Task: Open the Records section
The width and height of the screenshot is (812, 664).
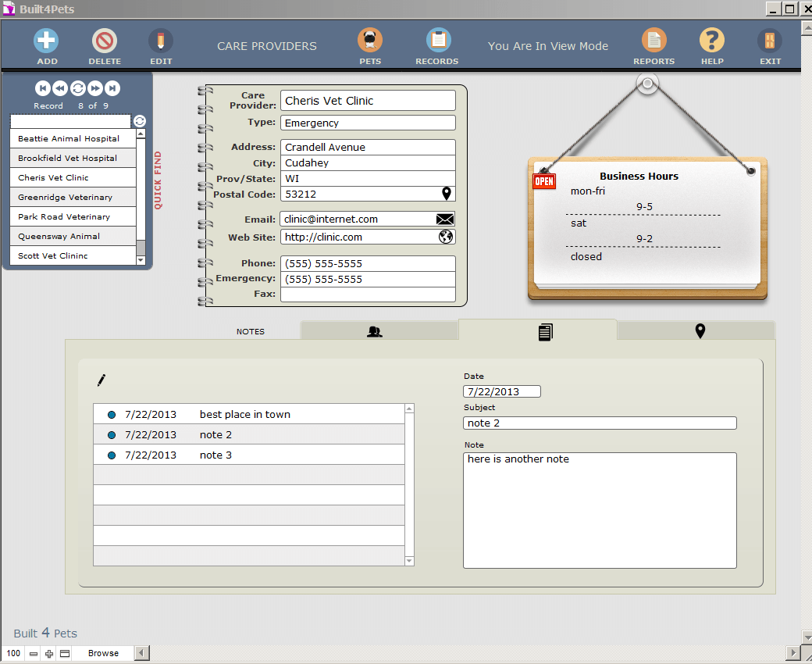Action: tap(438, 41)
